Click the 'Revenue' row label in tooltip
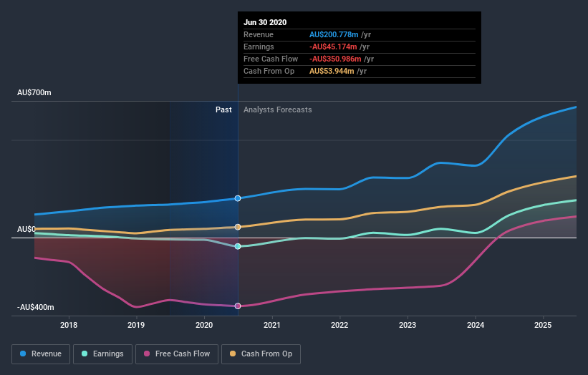 [259, 34]
